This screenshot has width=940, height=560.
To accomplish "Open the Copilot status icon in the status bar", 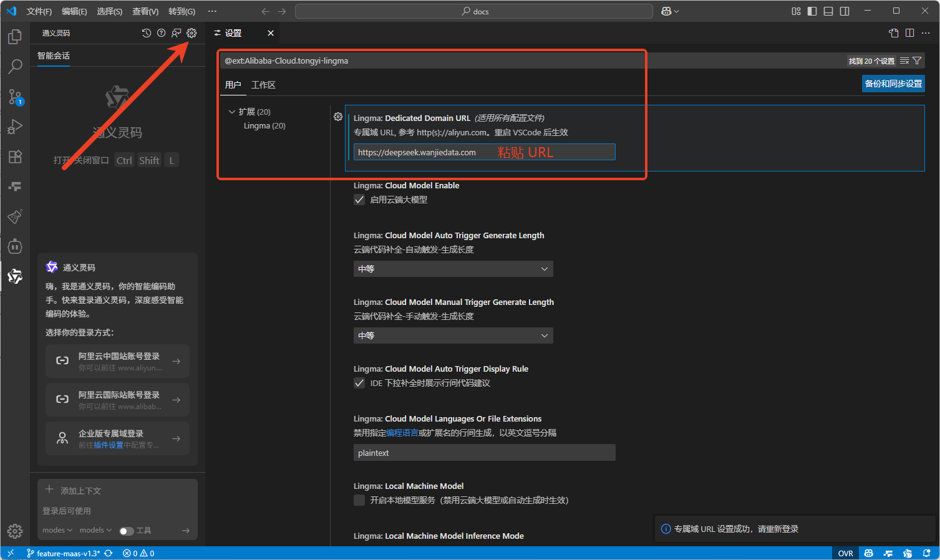I will (869, 553).
